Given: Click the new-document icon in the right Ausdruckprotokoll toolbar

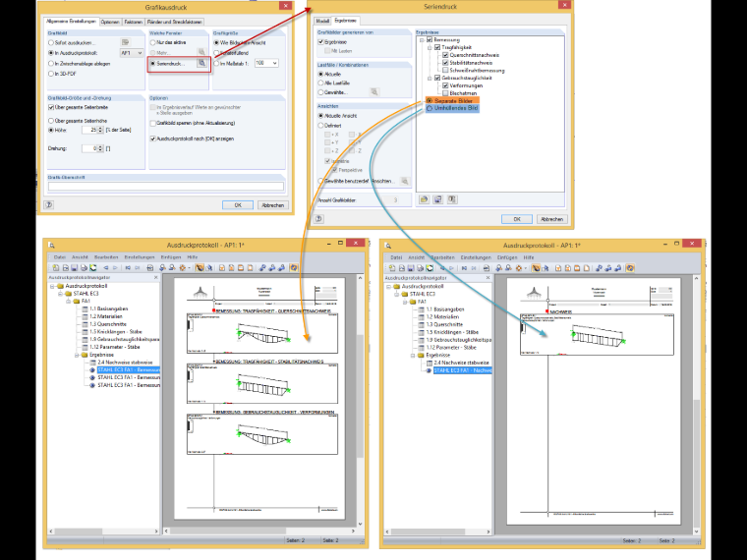Looking at the screenshot, I should (392, 268).
